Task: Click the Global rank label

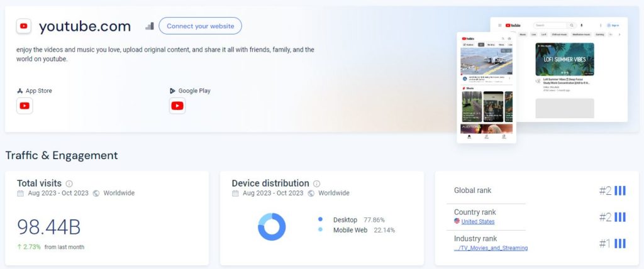Action: [472, 190]
